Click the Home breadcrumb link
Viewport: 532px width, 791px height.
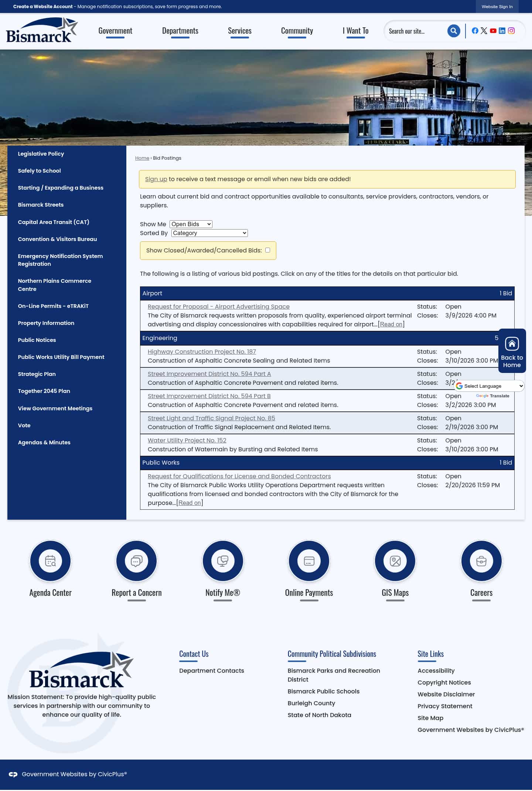[x=142, y=158]
